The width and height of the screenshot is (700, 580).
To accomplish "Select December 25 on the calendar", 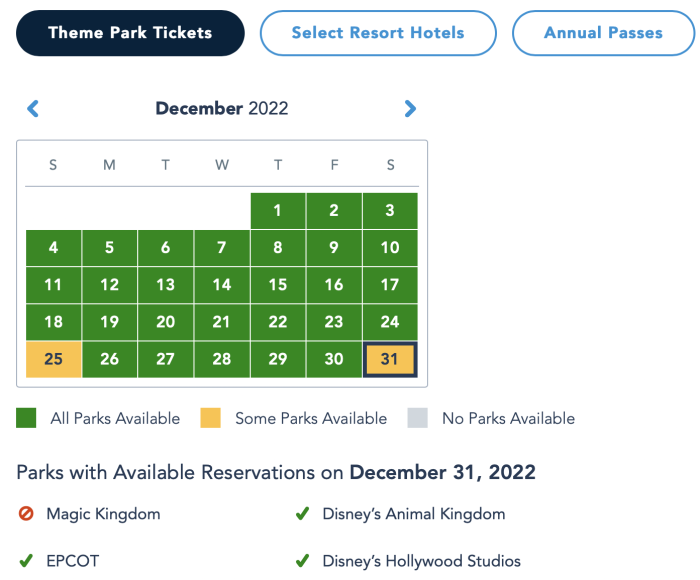I will (x=54, y=359).
